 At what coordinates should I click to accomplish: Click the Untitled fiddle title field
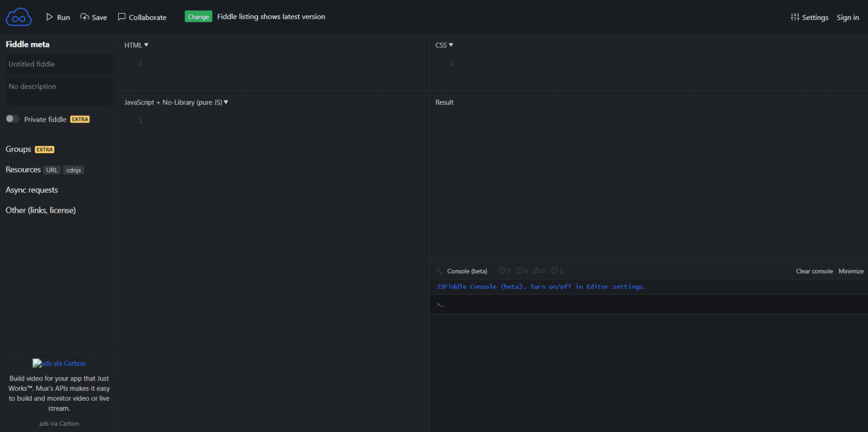pyautogui.click(x=59, y=64)
